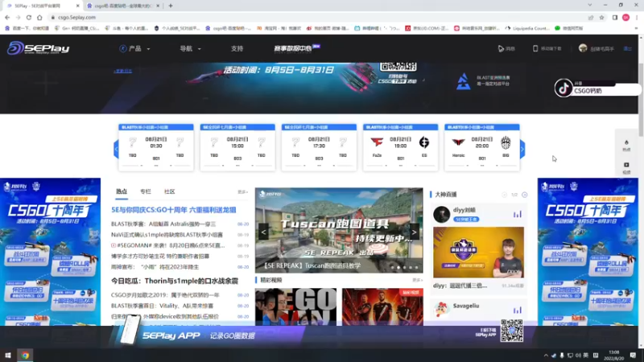This screenshot has width=644, height=362.
Task: Select the Heroic team logo
Action: (x=458, y=142)
